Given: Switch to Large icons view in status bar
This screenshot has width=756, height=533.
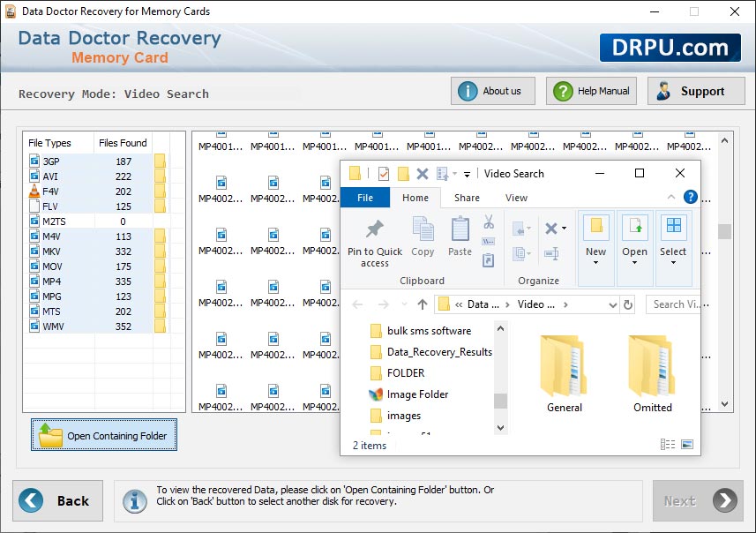Looking at the screenshot, I should click(x=687, y=444).
